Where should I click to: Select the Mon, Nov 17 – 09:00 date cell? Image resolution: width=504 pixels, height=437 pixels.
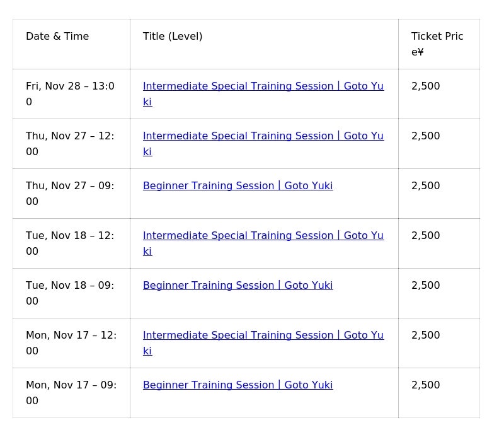pyautogui.click(x=71, y=393)
